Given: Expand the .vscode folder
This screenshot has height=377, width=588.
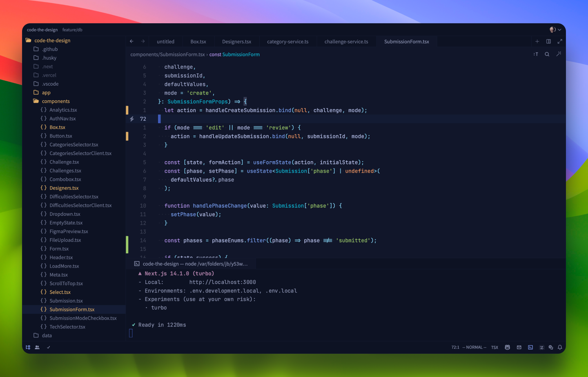Looking at the screenshot, I should click(x=74, y=84).
